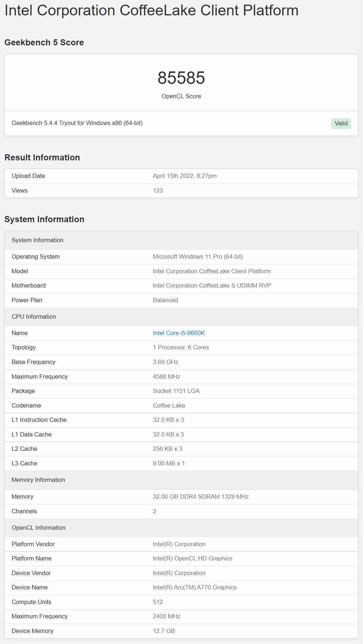Image resolution: width=363 pixels, height=644 pixels.
Task: Click the Device Name value Arc A770 Graphics
Action: 195,587
